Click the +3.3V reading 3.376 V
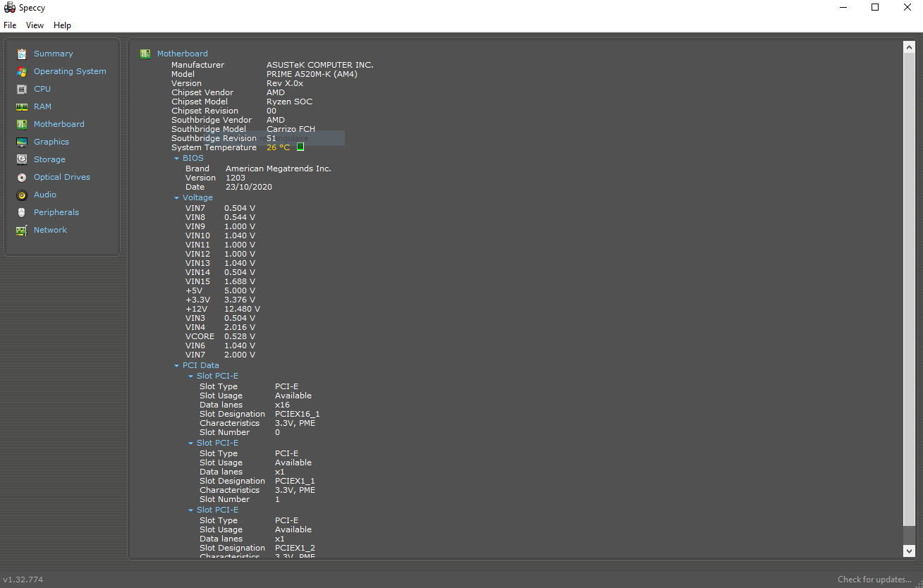 point(240,300)
